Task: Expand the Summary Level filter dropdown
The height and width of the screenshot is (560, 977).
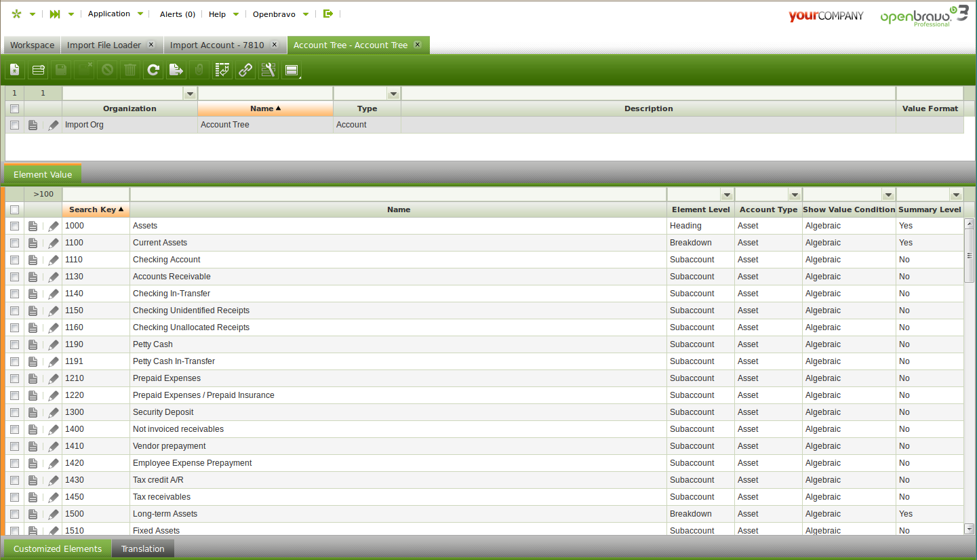Action: tap(956, 195)
